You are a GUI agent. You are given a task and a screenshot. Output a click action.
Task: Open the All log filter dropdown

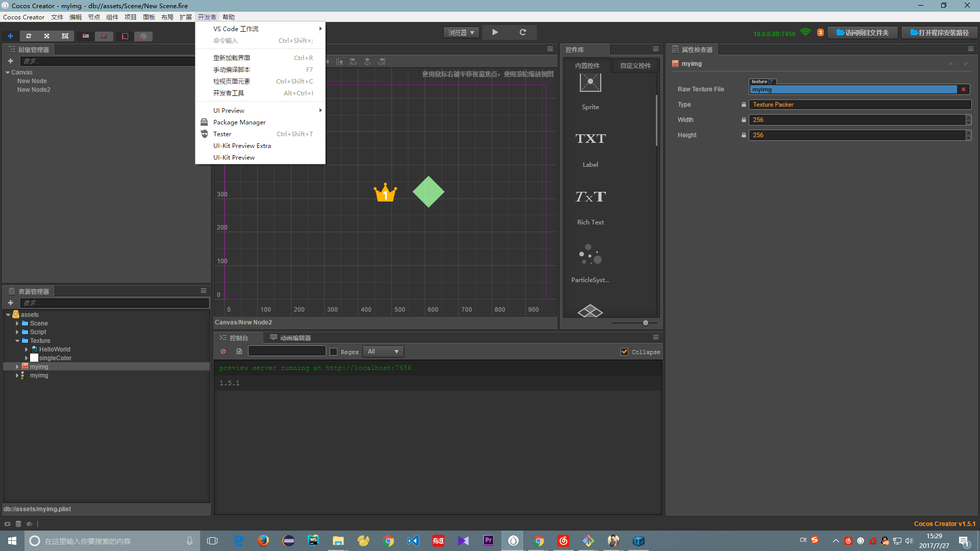pyautogui.click(x=383, y=352)
